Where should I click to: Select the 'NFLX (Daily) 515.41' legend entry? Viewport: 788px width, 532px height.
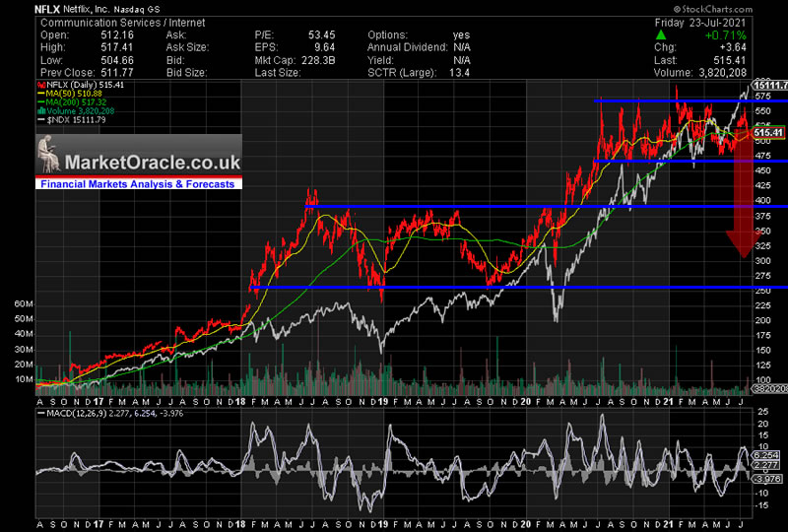pyautogui.click(x=81, y=85)
